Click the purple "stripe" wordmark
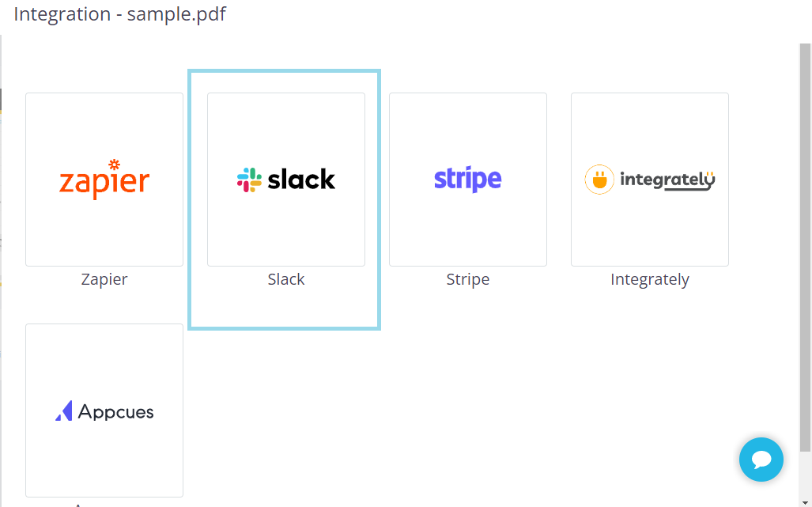The image size is (812, 507). [x=468, y=180]
